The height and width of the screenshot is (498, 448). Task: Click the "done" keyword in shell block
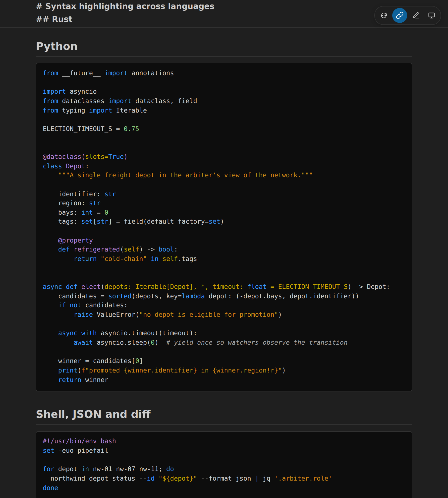(x=51, y=488)
